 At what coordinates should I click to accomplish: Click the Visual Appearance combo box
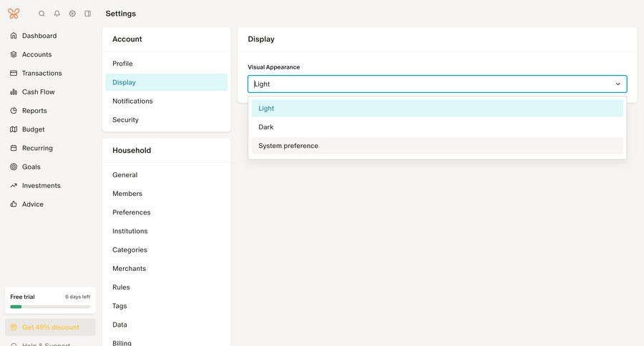tap(437, 84)
